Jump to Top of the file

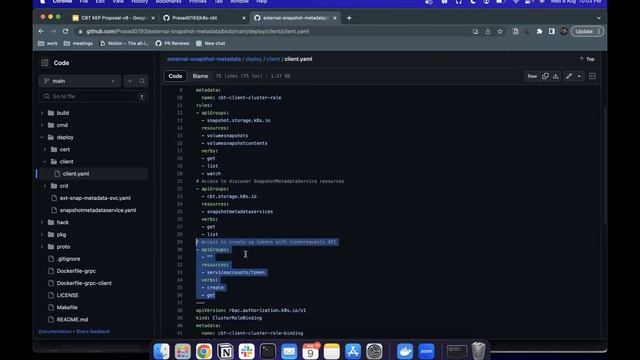coord(587,59)
